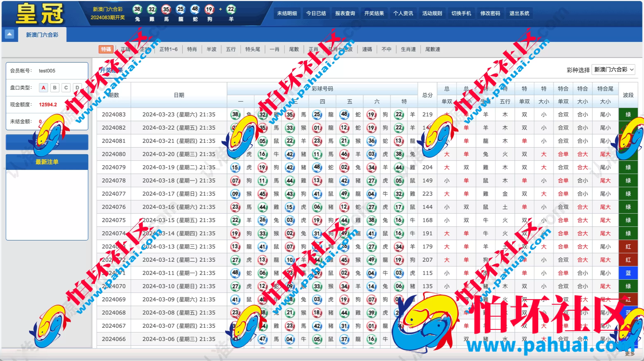Click cash balance value 12594.2
The image size is (644, 361).
[x=48, y=104]
